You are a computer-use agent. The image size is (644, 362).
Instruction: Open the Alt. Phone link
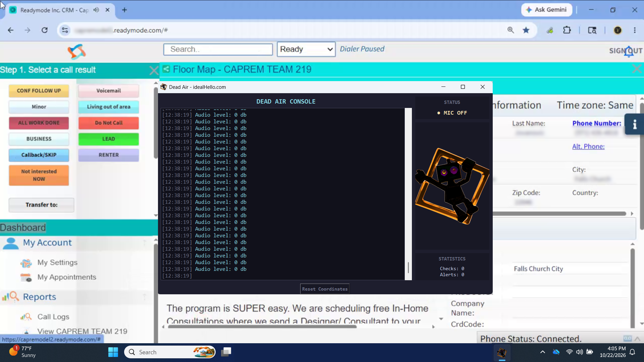point(588,146)
